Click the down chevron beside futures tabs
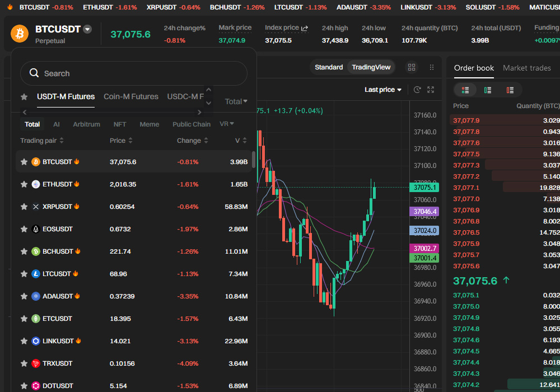 click(x=208, y=103)
